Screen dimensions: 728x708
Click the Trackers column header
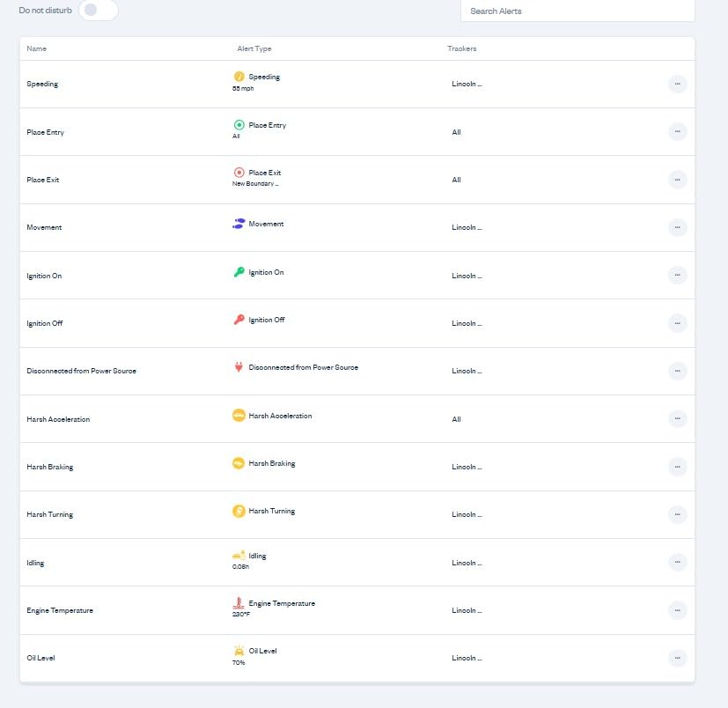[461, 48]
